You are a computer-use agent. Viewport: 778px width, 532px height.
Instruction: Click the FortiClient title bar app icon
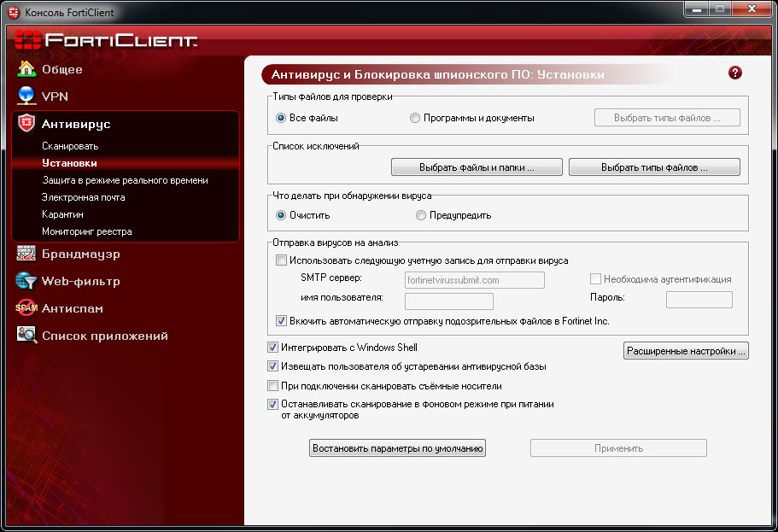click(14, 13)
